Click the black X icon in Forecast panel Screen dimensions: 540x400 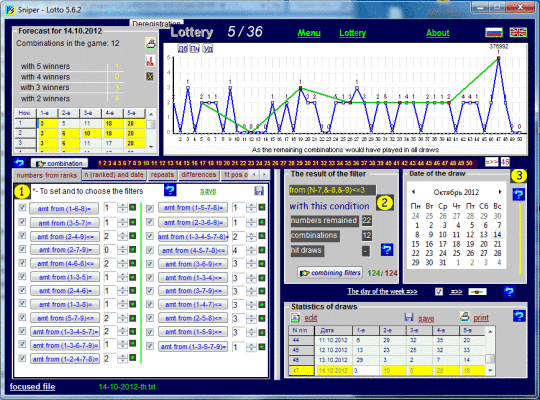point(150,76)
